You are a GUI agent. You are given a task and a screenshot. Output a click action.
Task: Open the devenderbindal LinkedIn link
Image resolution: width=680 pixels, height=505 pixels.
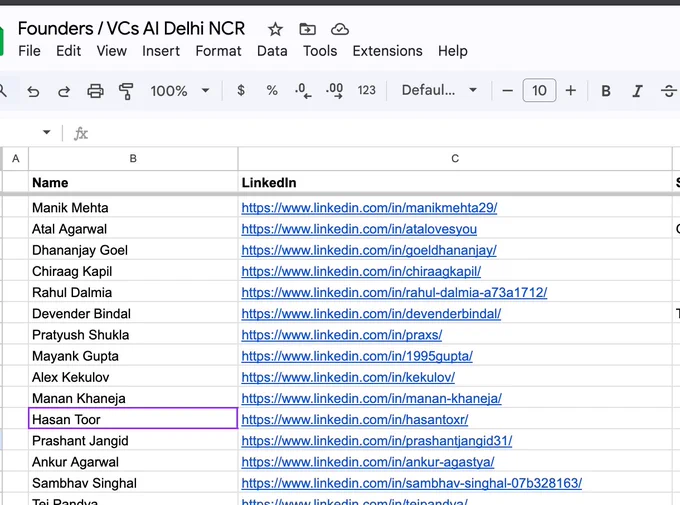(371, 314)
